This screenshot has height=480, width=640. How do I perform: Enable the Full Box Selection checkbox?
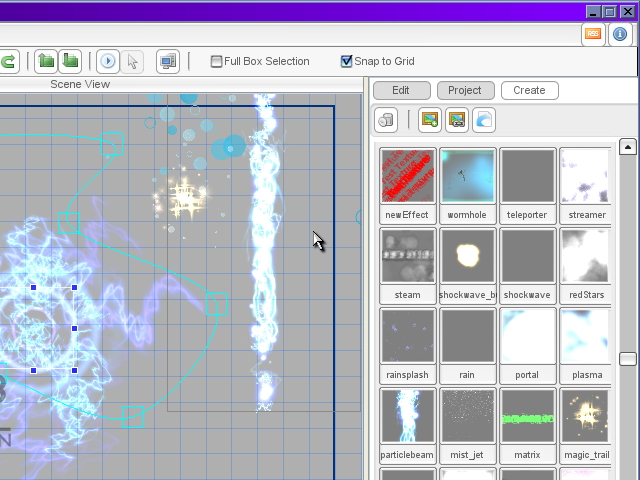216,62
